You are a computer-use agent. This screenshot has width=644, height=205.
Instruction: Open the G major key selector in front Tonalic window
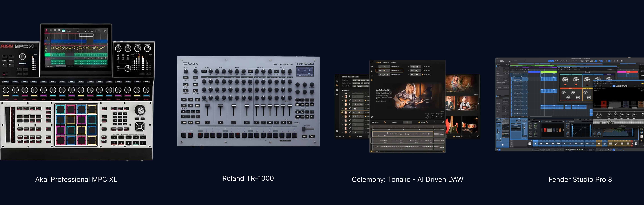click(394, 122)
